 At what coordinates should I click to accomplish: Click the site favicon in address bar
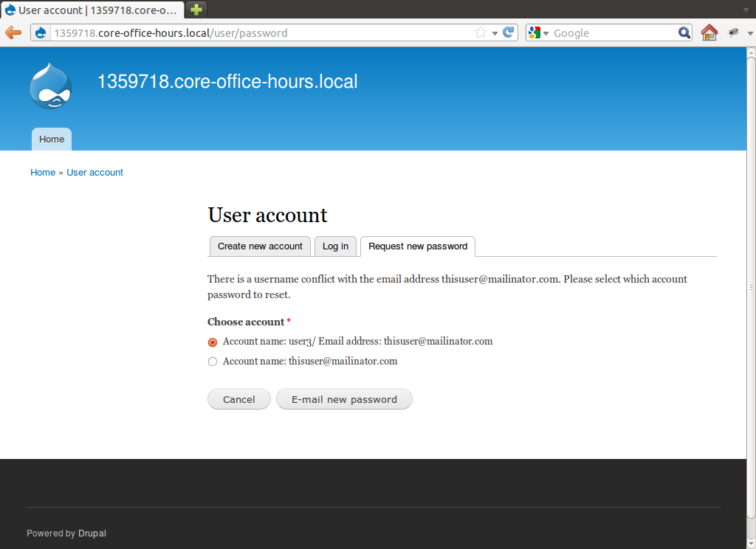(41, 32)
